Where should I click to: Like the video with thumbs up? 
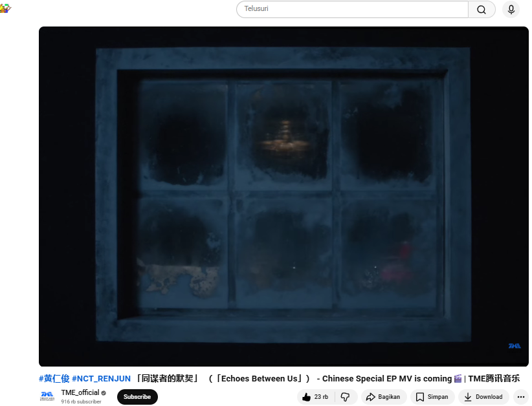pyautogui.click(x=316, y=397)
